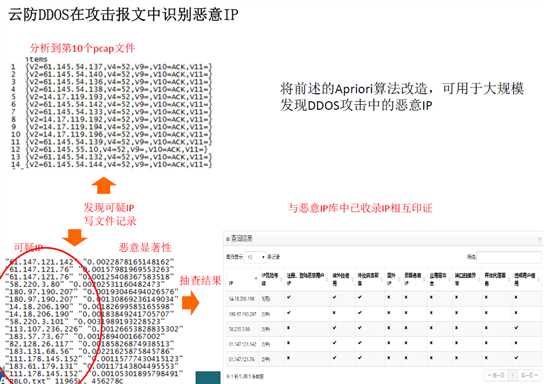Click the red label 恶意显著性

(x=145, y=247)
